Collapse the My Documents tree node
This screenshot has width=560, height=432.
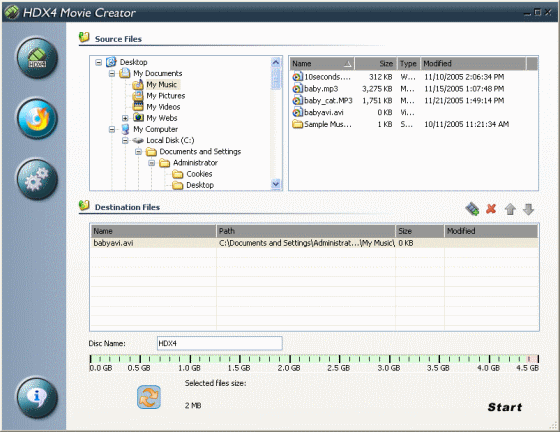point(112,74)
